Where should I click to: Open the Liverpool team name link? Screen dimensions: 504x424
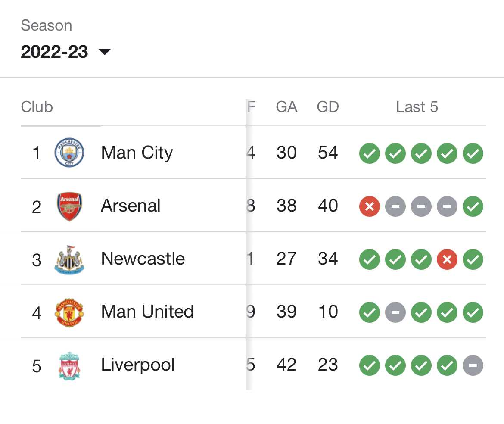(138, 365)
